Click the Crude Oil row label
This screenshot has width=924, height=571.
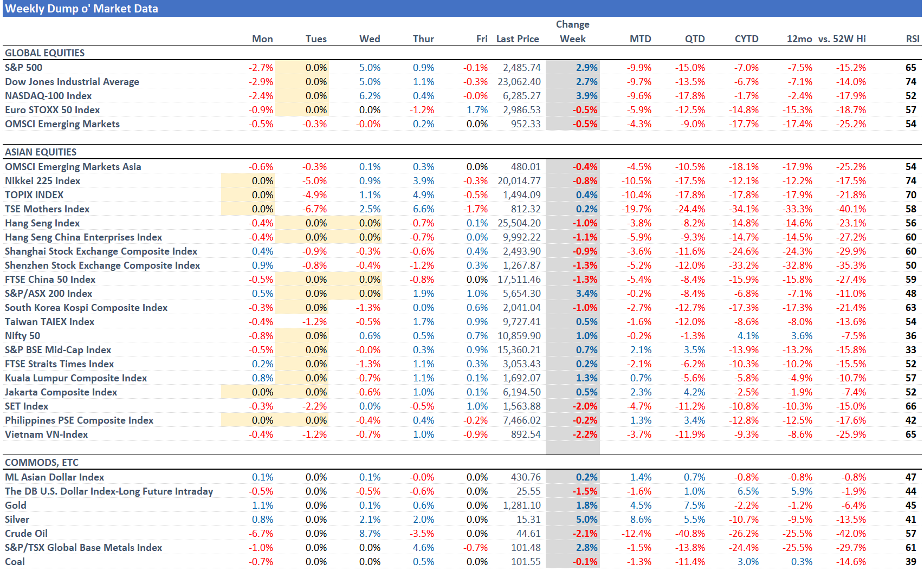pyautogui.click(x=27, y=534)
